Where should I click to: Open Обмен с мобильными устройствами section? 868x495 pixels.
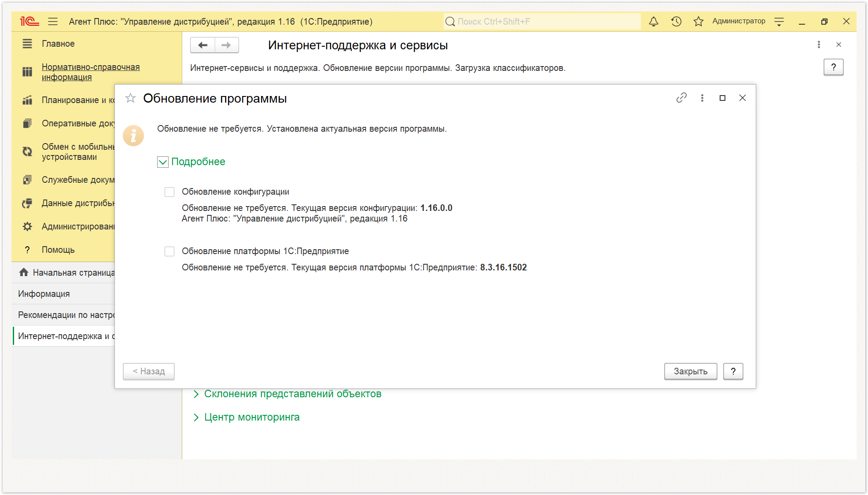[x=78, y=151]
